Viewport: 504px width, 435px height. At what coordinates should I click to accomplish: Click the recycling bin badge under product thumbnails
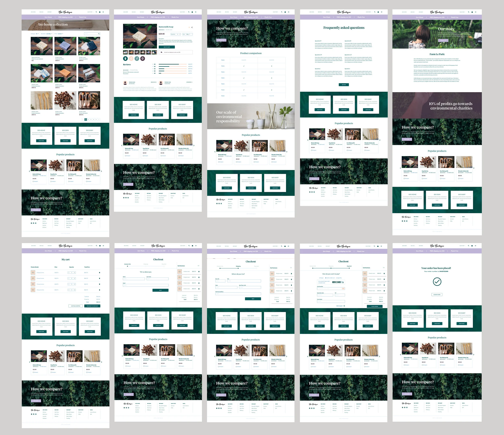coord(125,58)
